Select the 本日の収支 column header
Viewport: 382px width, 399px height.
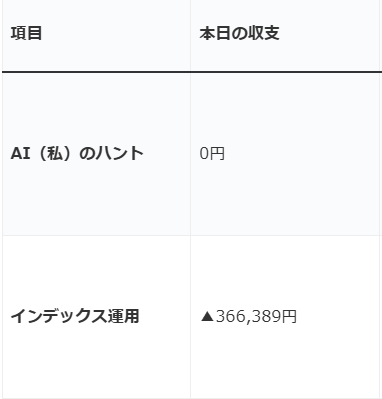click(x=239, y=34)
